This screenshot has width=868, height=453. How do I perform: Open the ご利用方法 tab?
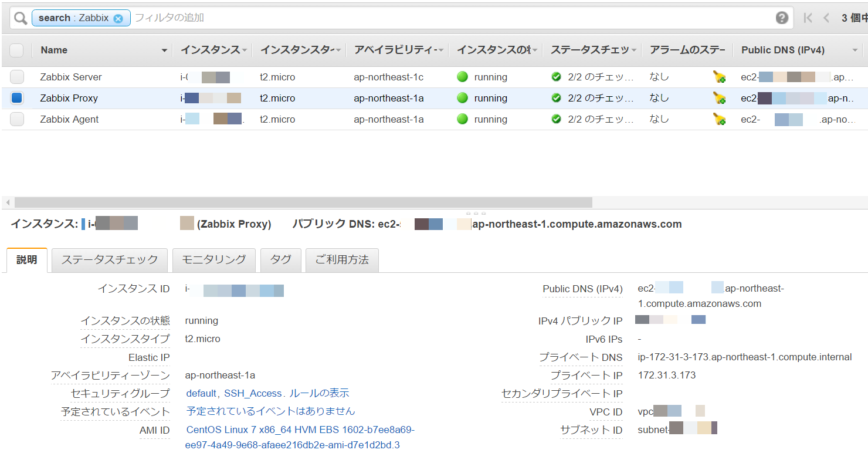click(x=342, y=260)
